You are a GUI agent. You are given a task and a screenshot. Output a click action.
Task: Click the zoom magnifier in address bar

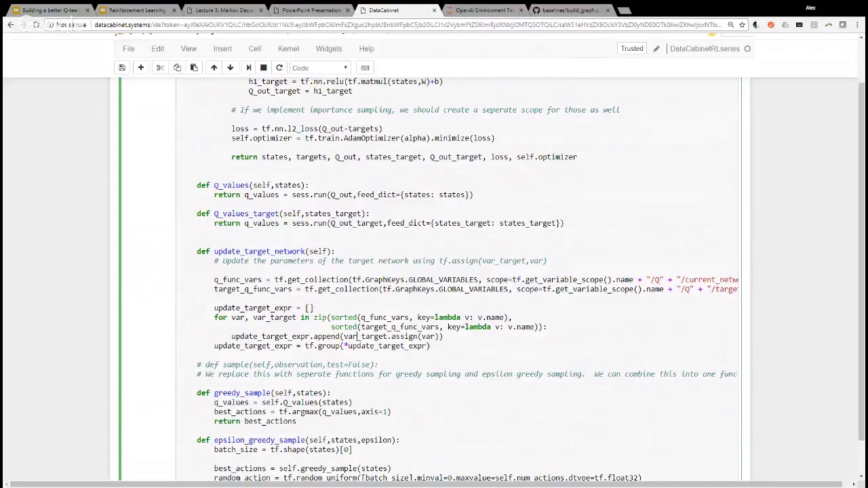730,25
